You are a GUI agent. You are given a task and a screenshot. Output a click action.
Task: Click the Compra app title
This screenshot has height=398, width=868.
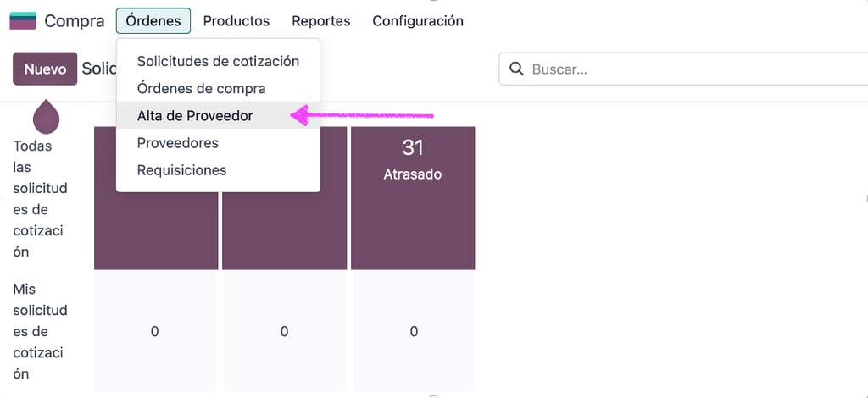(75, 21)
